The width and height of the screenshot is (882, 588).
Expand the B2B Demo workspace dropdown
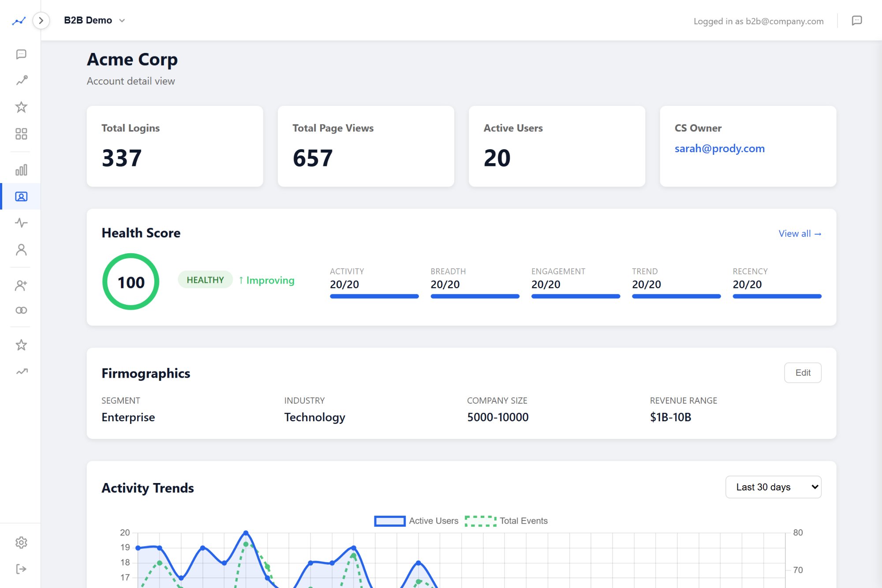tap(94, 20)
